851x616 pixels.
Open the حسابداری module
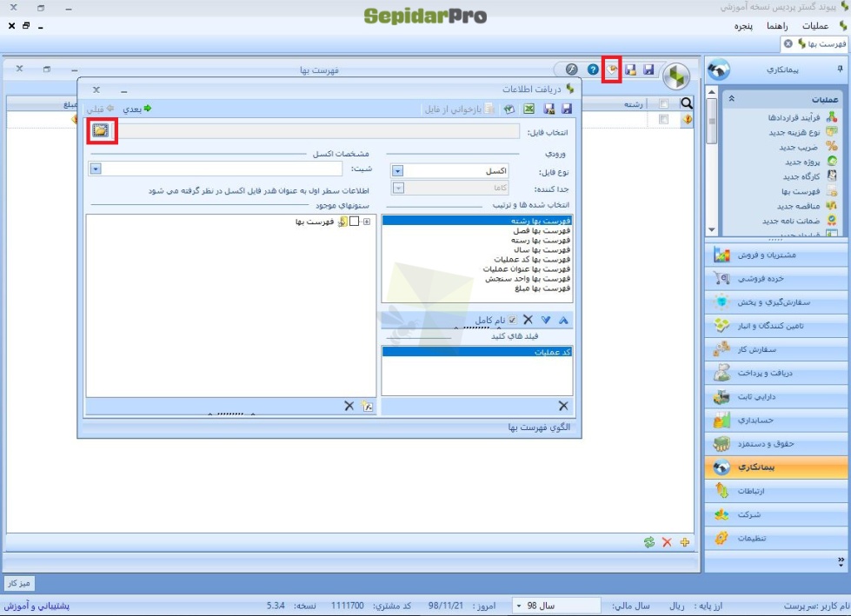pyautogui.click(x=776, y=421)
